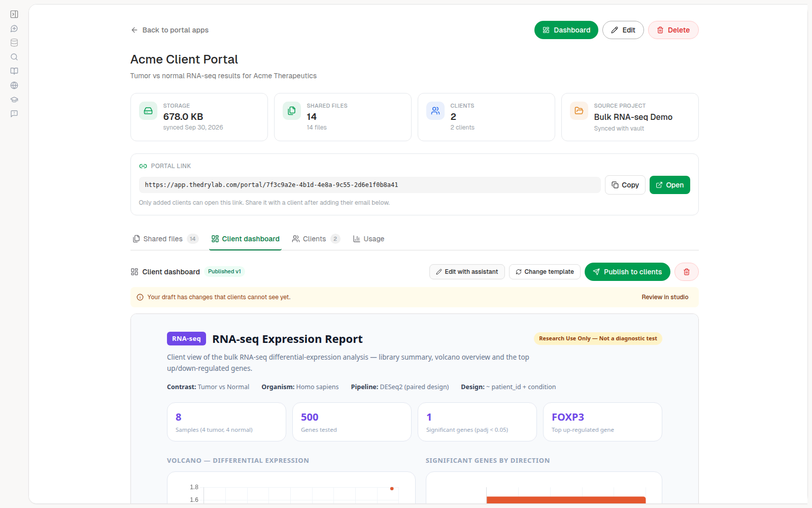Toggle the sidebar panel icon
The width and height of the screenshot is (812, 508).
coord(14,14)
